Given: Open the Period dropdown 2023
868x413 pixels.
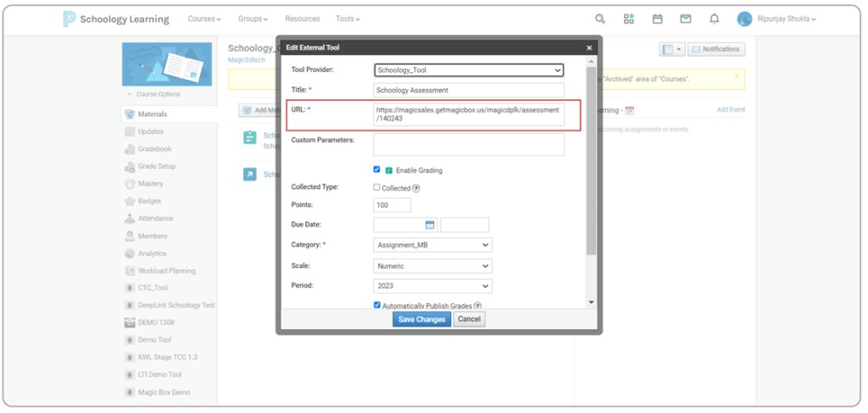Looking at the screenshot, I should pos(433,287).
